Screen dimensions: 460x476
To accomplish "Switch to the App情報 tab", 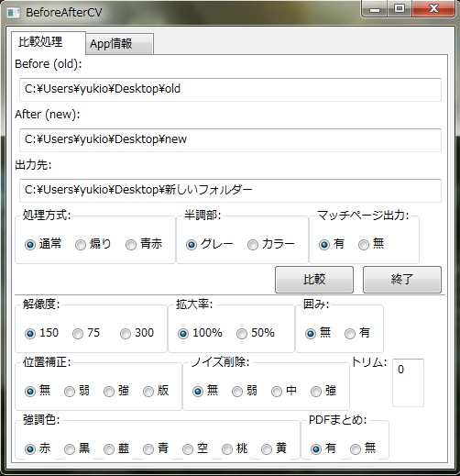I will pos(119,44).
